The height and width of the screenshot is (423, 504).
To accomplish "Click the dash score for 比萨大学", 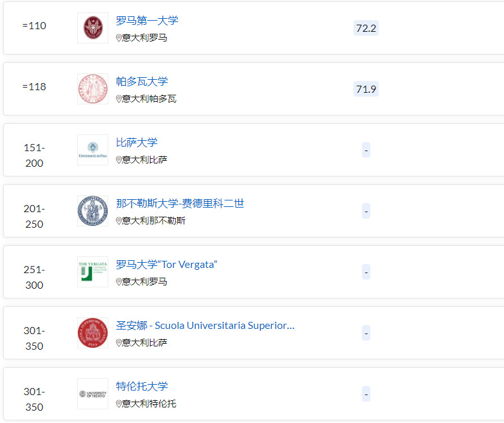I will (366, 150).
